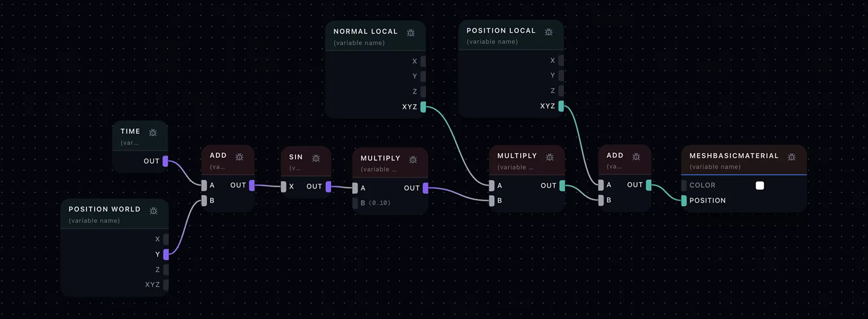Select the NORMAL LOCAL node title
Image resolution: width=868 pixels, height=319 pixels.
click(x=366, y=32)
